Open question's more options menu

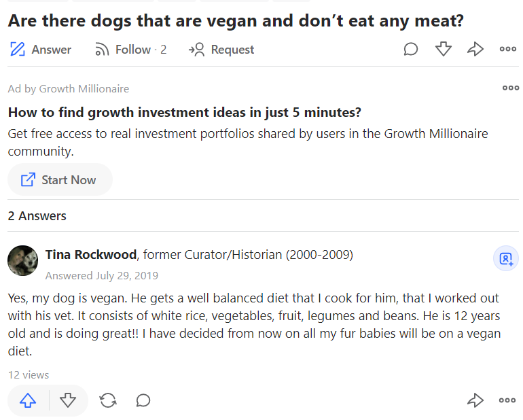[507, 50]
